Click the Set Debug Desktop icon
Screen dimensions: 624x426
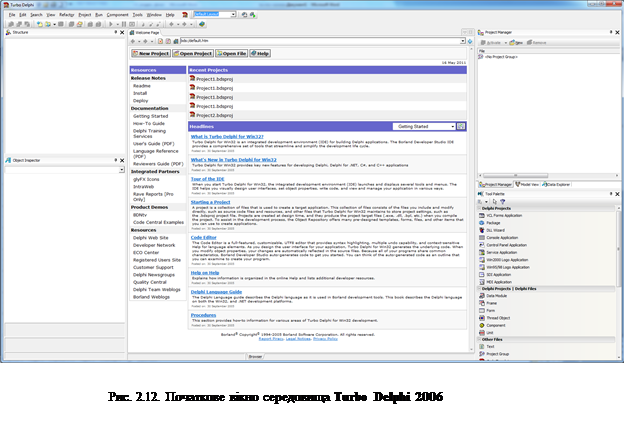252,15
